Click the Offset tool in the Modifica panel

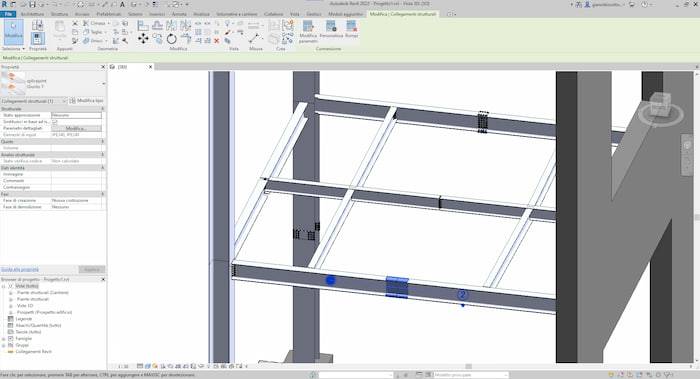(158, 25)
